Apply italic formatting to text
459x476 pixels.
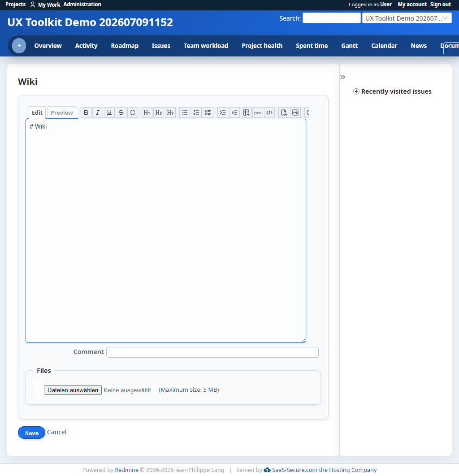(x=97, y=113)
